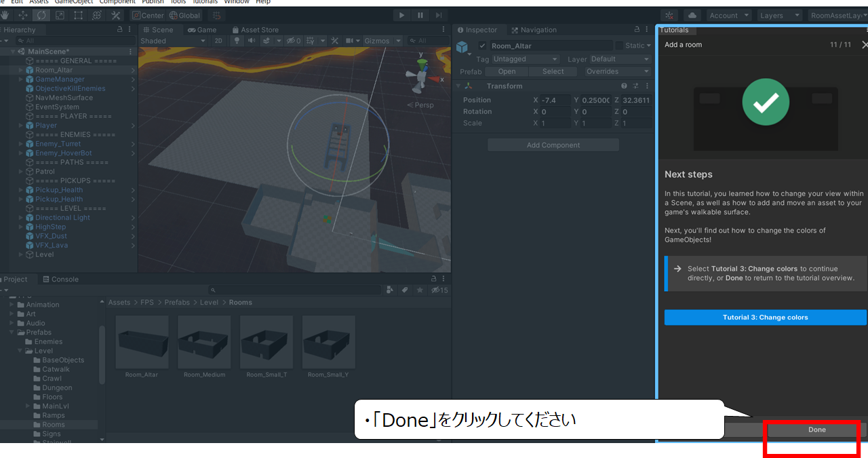This screenshot has width=868, height=458.
Task: Collapse the Prefabs folder in Project
Action: pos(12,332)
